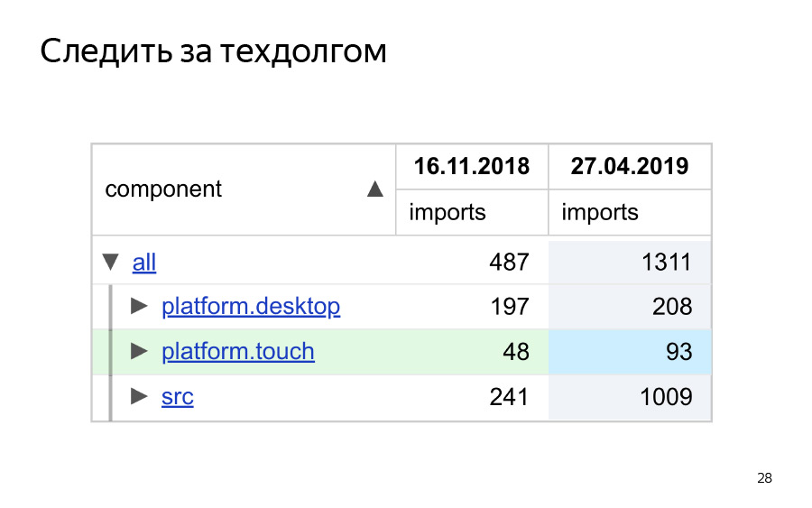Select the 27.04.2019 column header

pos(630,167)
